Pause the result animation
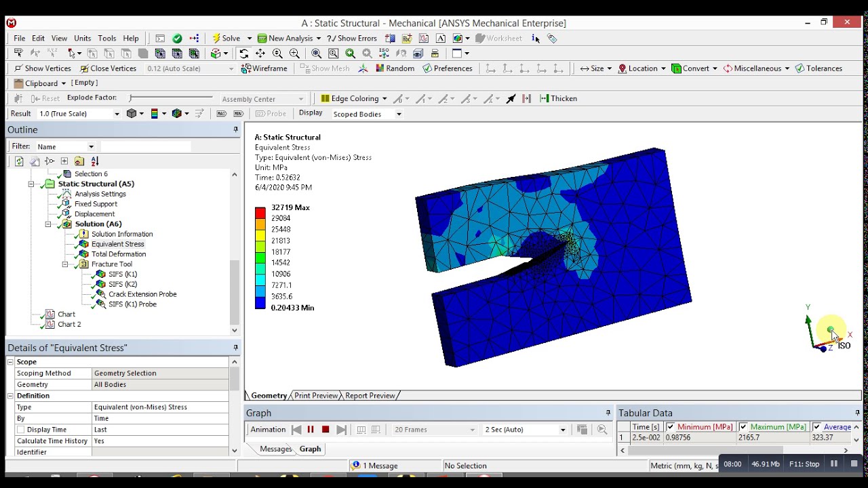This screenshot has height=488, width=868. (x=311, y=430)
